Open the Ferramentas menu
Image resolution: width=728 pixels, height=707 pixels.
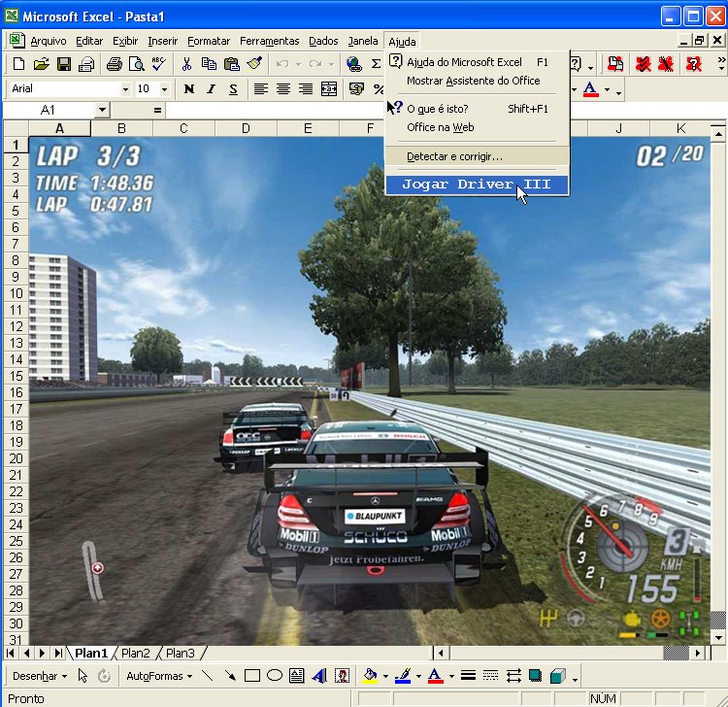(x=269, y=42)
